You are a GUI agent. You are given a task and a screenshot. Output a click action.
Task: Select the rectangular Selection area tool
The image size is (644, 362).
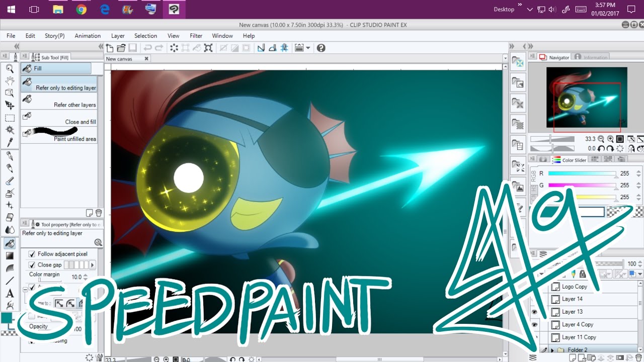pyautogui.click(x=10, y=118)
